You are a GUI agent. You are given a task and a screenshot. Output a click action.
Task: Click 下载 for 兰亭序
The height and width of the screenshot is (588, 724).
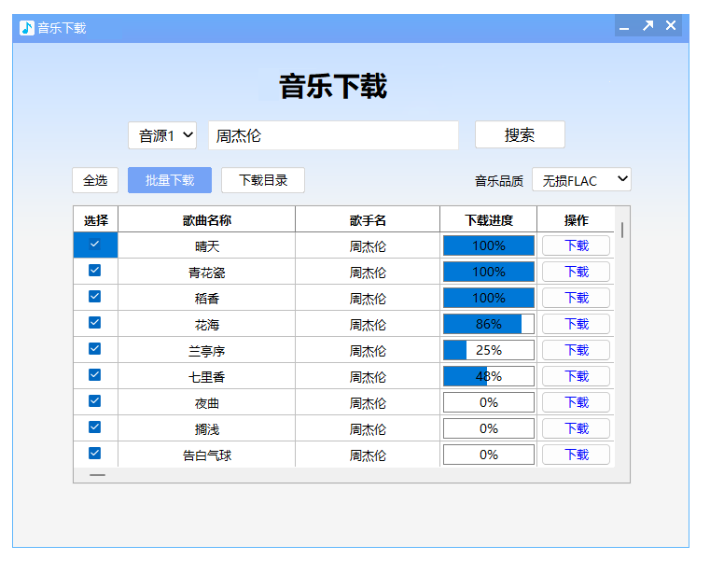[576, 350]
